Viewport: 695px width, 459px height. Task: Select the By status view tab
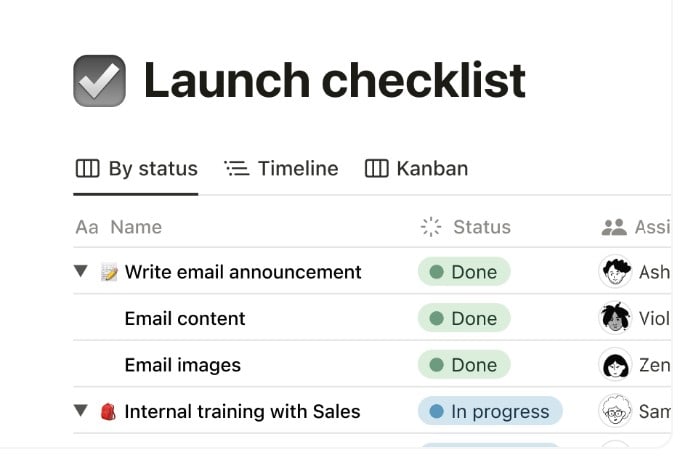coord(137,168)
